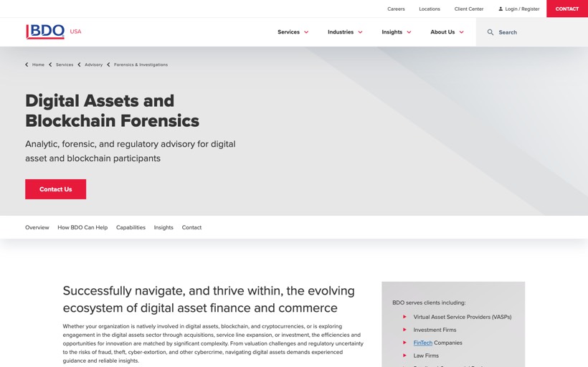Click 'Law Firms' list item
The width and height of the screenshot is (588, 367).
[426, 356]
